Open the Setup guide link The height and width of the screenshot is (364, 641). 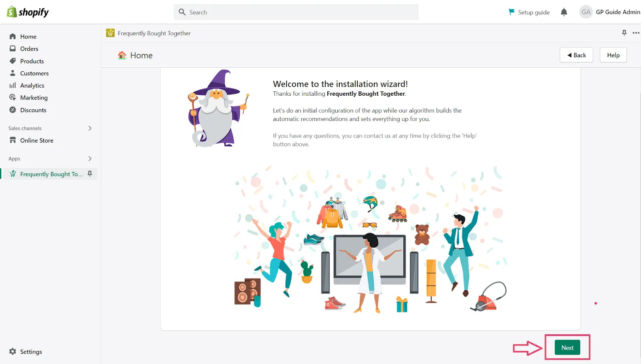tap(534, 12)
